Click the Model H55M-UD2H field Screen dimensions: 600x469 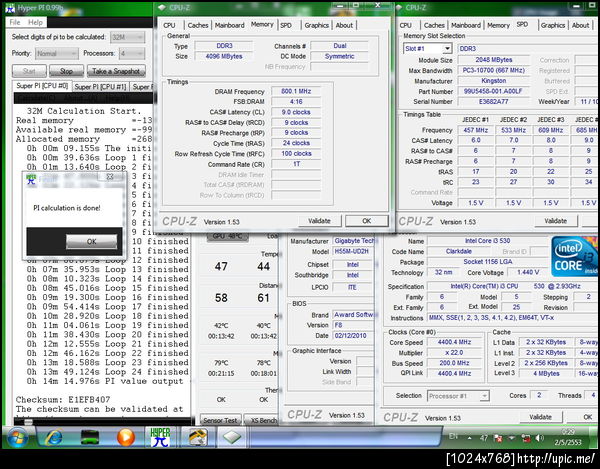click(x=352, y=251)
